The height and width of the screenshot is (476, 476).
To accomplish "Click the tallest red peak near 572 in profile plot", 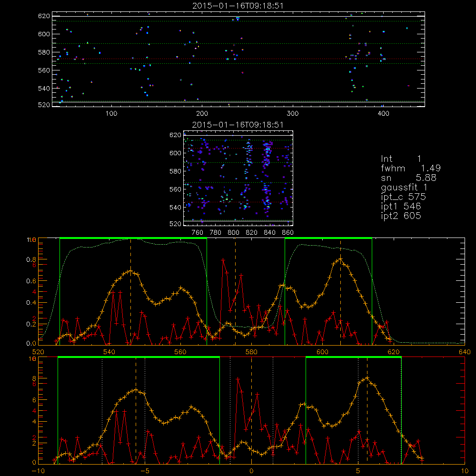I will coord(223,260).
